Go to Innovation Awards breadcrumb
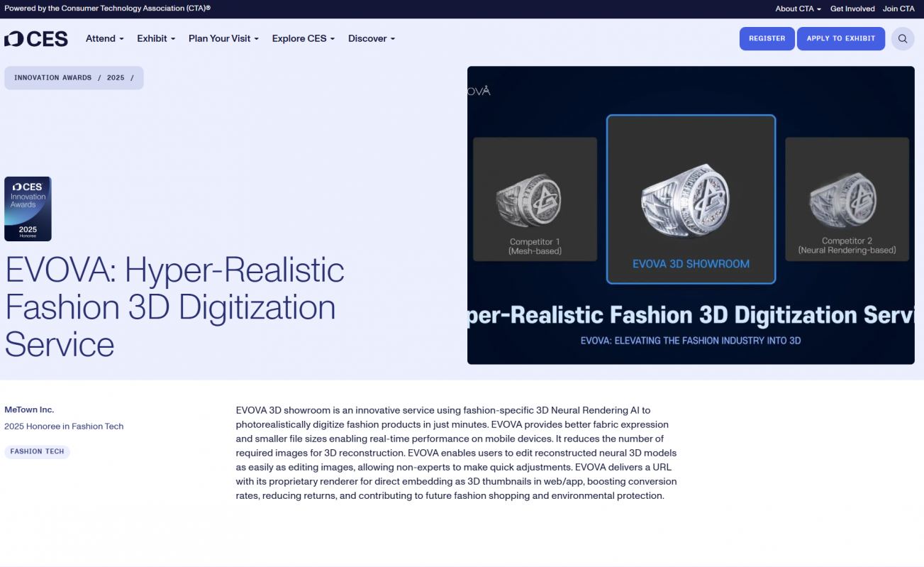Image resolution: width=924 pixels, height=567 pixels. click(53, 78)
